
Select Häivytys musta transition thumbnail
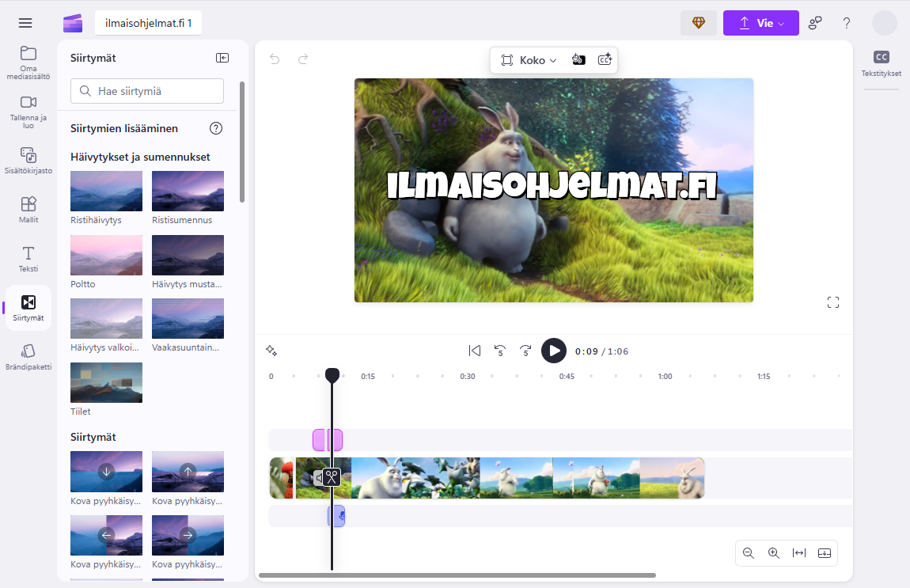(x=188, y=255)
